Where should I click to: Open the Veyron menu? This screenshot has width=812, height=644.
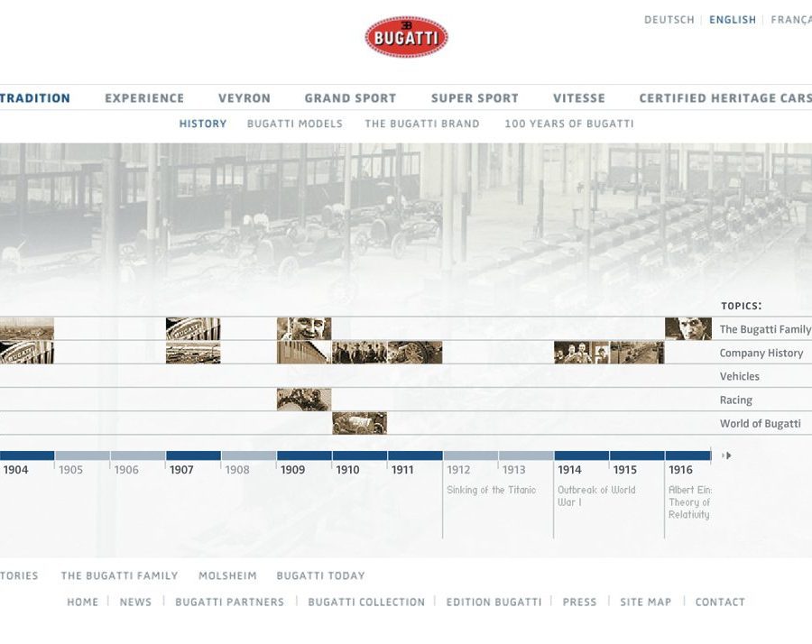tap(245, 98)
